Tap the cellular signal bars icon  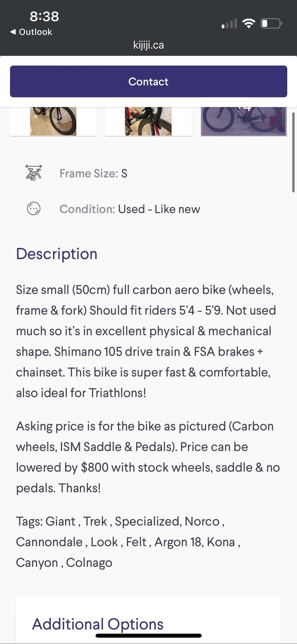pyautogui.click(x=229, y=24)
